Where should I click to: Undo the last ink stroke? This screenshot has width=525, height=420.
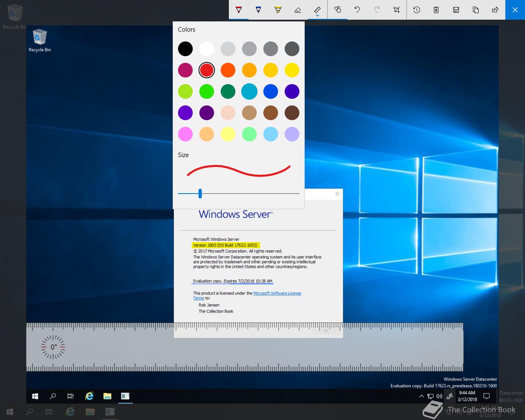click(357, 9)
